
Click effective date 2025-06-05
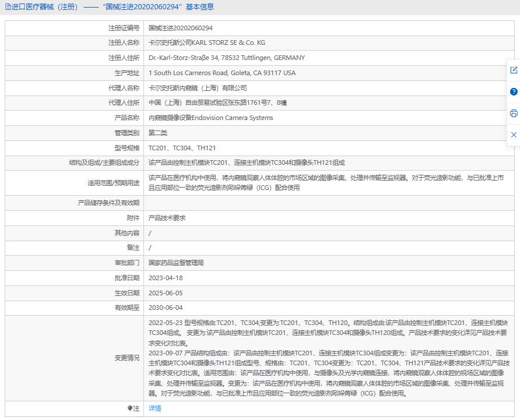point(166,293)
